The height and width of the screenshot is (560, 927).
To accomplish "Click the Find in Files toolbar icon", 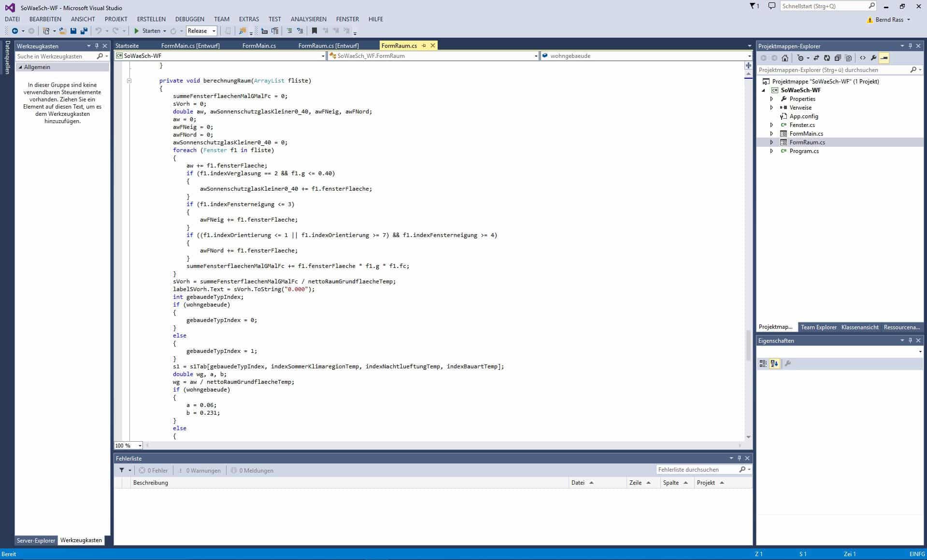I will tap(242, 31).
